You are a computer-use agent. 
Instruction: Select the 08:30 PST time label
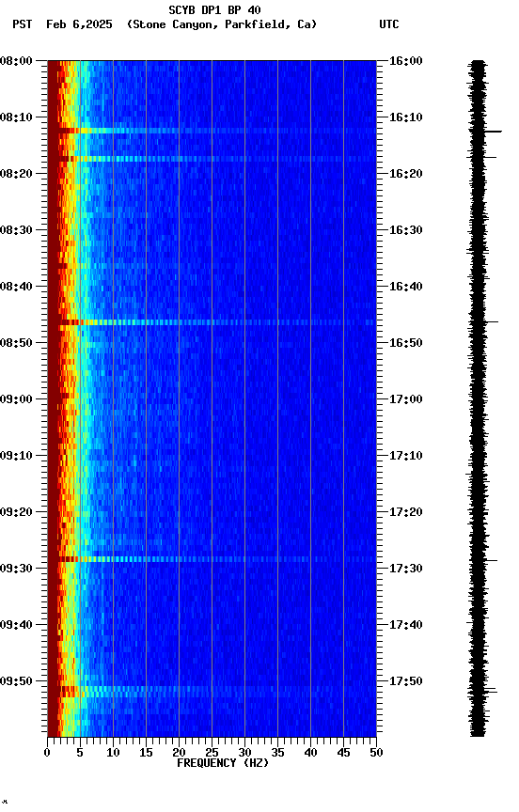pyautogui.click(x=16, y=230)
